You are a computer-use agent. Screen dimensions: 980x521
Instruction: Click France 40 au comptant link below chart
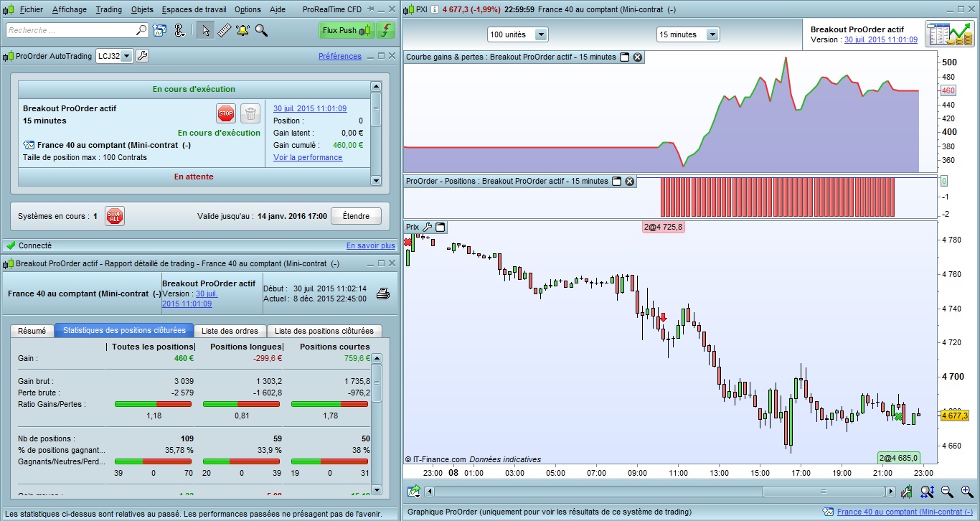[x=904, y=512]
